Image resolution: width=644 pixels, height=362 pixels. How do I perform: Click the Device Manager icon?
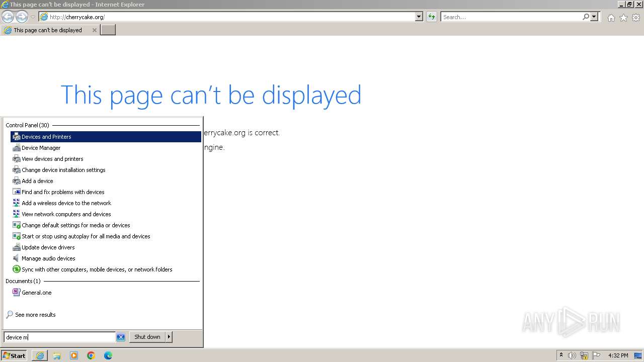(17, 148)
